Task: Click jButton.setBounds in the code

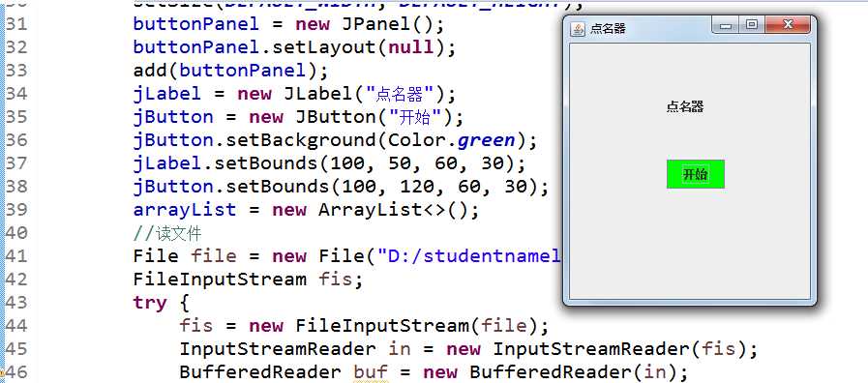Action: pos(230,187)
